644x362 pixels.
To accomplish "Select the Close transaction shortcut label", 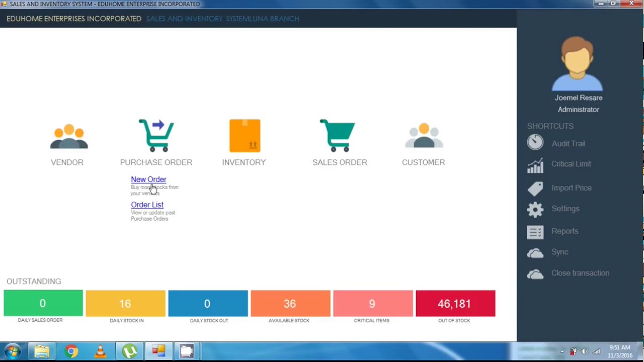I will (x=581, y=273).
